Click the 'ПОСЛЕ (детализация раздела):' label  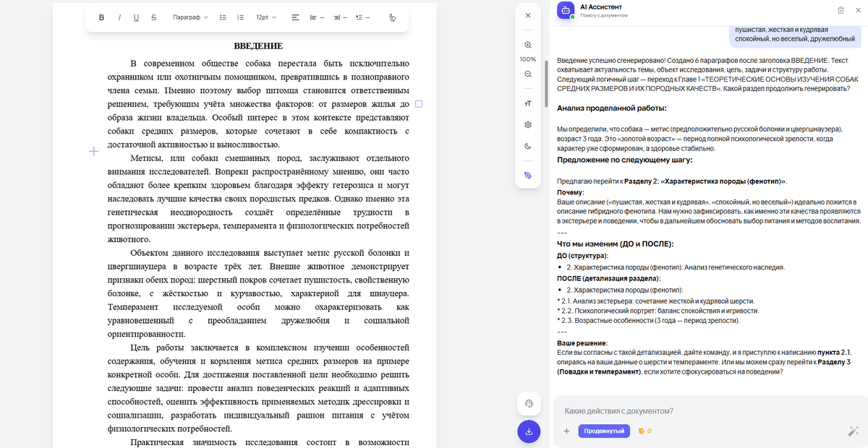click(x=608, y=278)
